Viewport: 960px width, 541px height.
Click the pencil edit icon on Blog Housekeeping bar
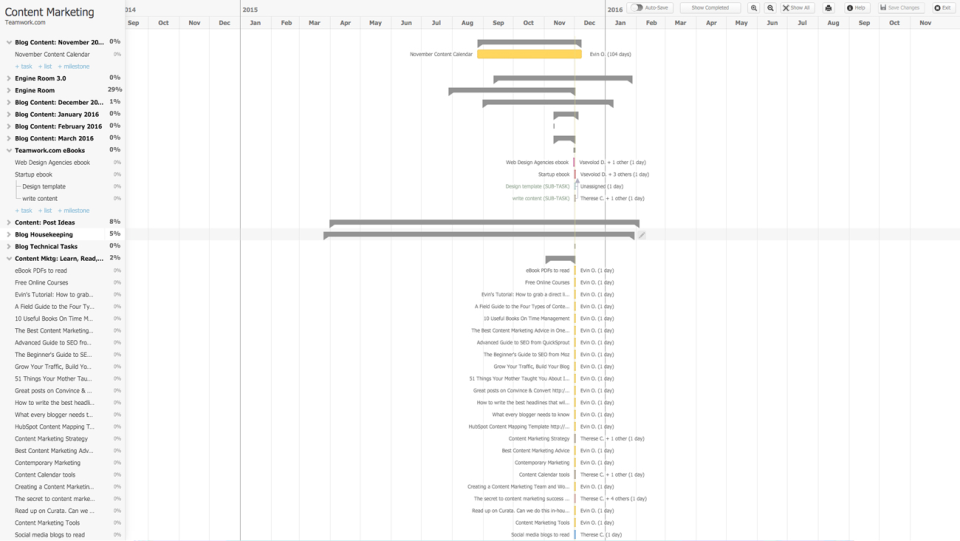pyautogui.click(x=642, y=235)
